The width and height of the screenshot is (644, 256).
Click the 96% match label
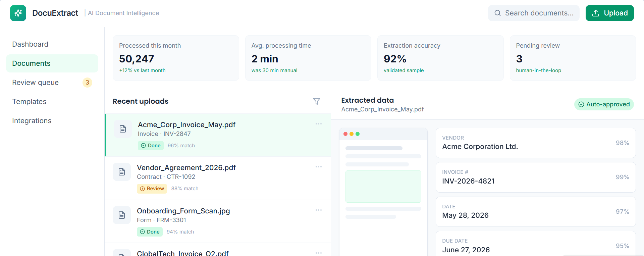(x=181, y=146)
